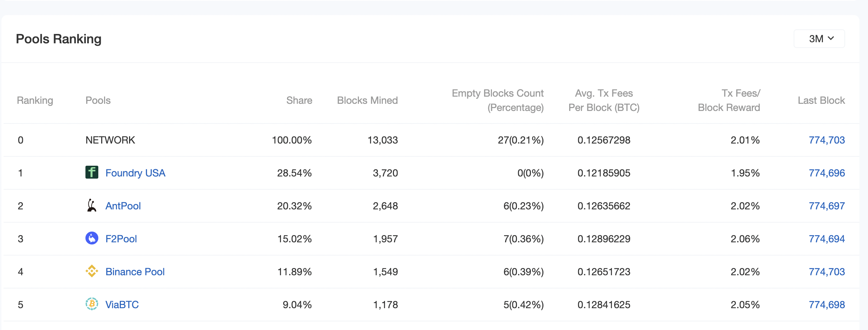Click the Share column header
The height and width of the screenshot is (330, 868).
[299, 101]
